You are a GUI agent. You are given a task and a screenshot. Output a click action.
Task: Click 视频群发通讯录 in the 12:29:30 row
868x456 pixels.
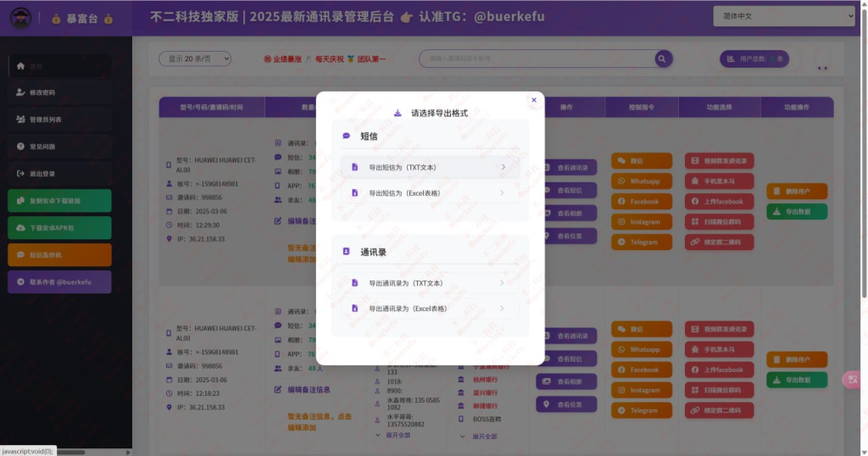click(x=719, y=161)
